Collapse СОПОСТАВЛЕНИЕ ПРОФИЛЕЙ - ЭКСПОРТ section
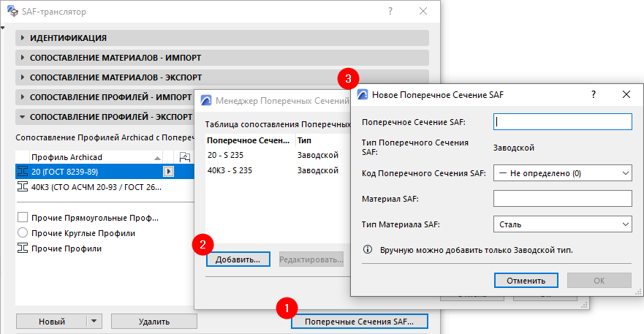 105,117
